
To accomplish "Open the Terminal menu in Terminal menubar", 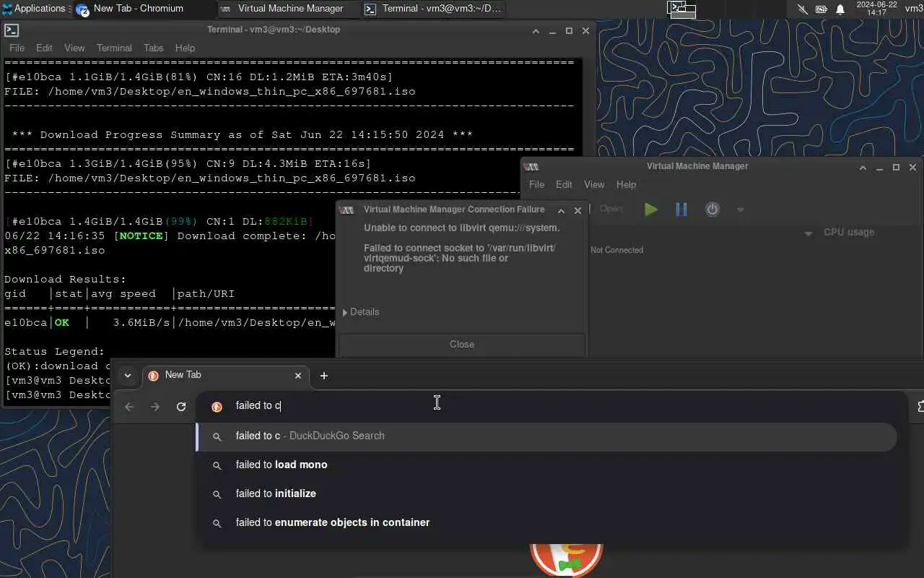I will 114,48.
